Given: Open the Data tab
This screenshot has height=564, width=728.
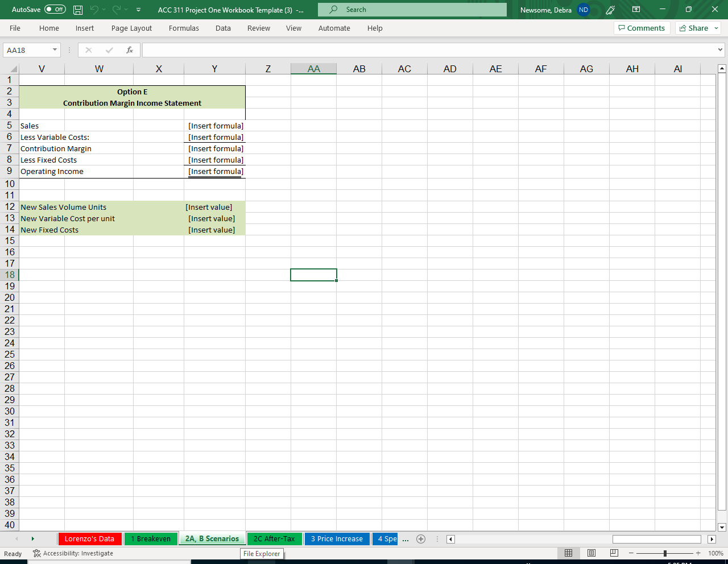Looking at the screenshot, I should click(x=223, y=28).
